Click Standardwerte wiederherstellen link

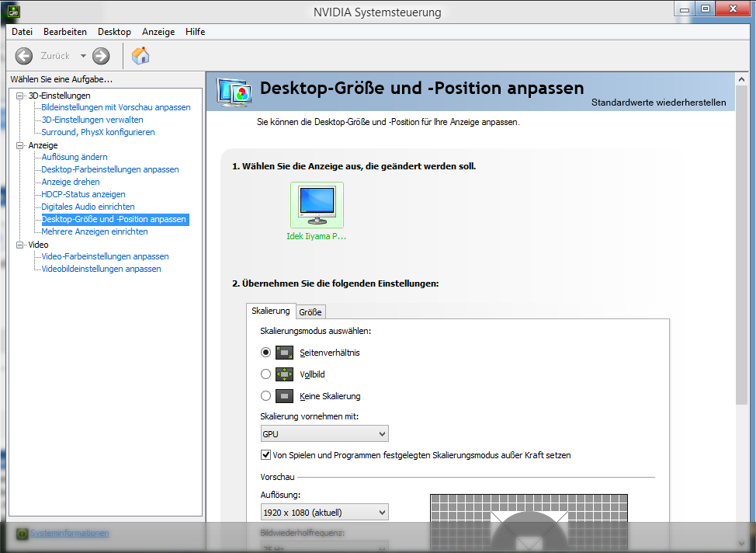659,103
